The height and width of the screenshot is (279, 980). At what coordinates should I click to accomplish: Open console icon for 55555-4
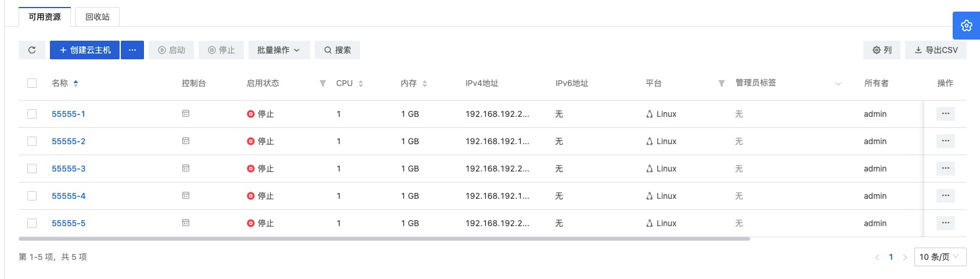(x=186, y=196)
